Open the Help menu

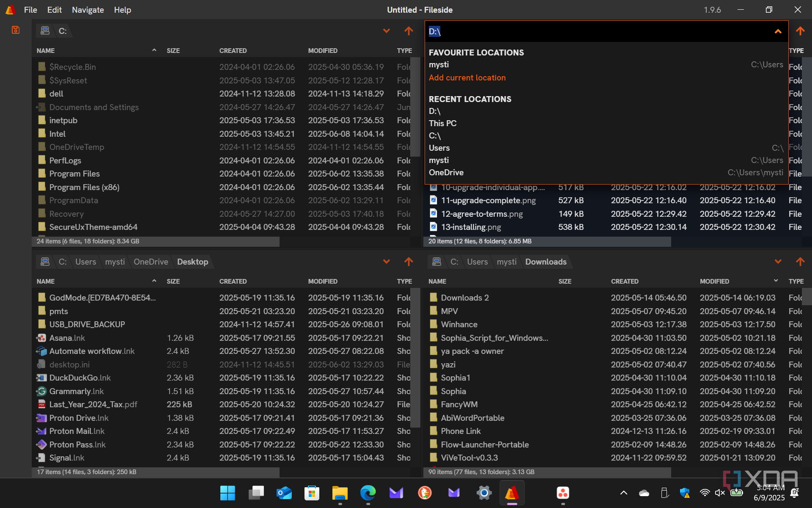click(x=122, y=10)
